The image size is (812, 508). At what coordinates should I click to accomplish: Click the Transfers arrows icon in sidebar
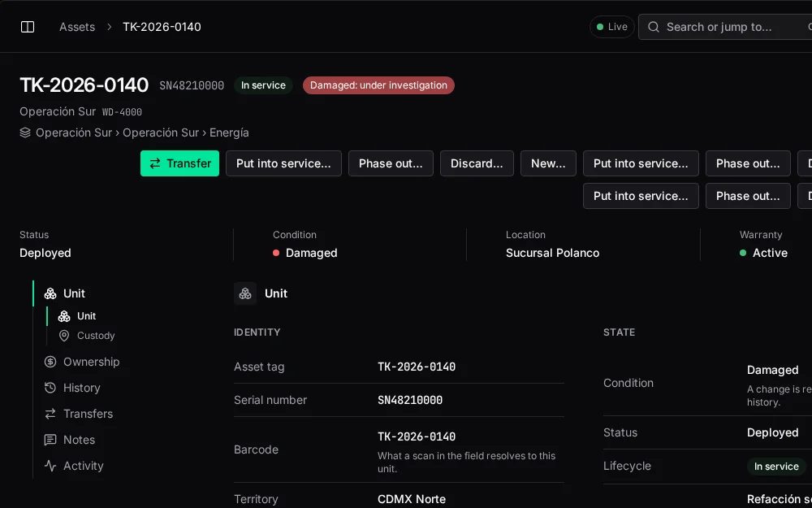(50, 414)
